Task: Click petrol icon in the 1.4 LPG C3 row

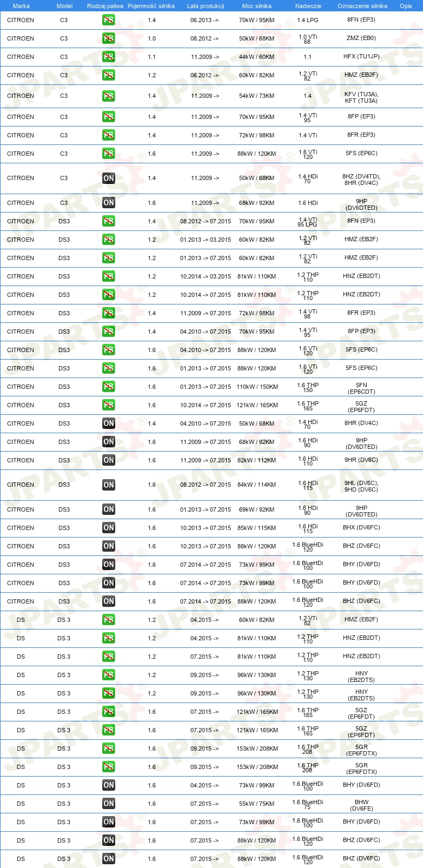Action: (x=109, y=20)
